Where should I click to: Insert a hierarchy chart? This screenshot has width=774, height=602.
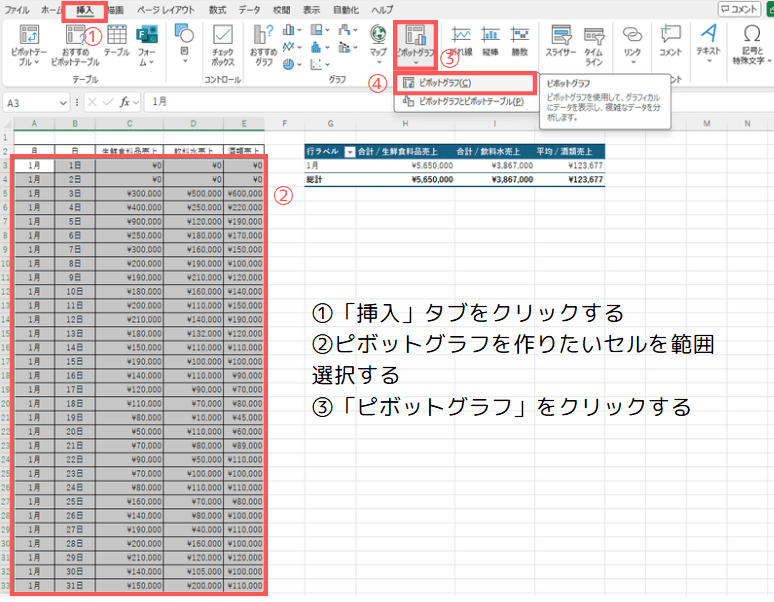(317, 30)
